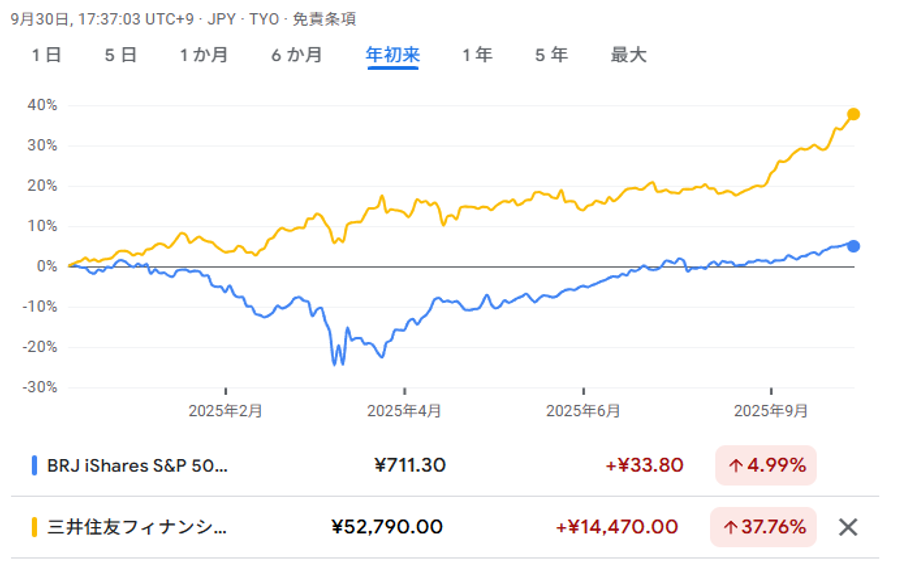Remove 三井住友フィナンシ comparison with X icon
The image size is (897, 568).
pyautogui.click(x=847, y=527)
